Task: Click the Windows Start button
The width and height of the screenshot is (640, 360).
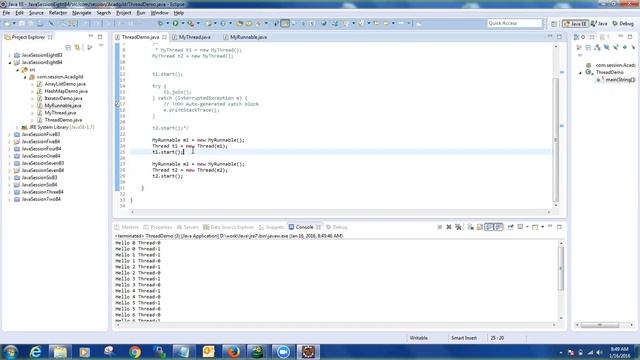Action: [11, 352]
